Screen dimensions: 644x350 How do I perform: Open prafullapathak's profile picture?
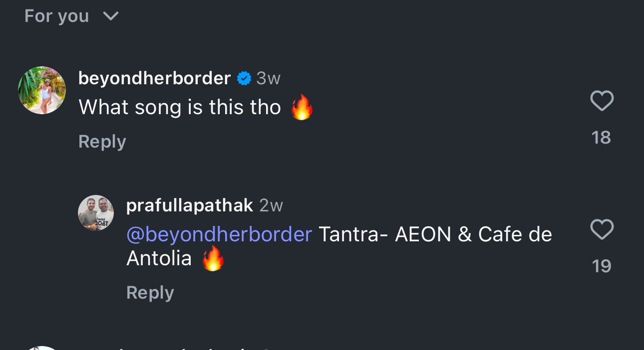tap(96, 213)
